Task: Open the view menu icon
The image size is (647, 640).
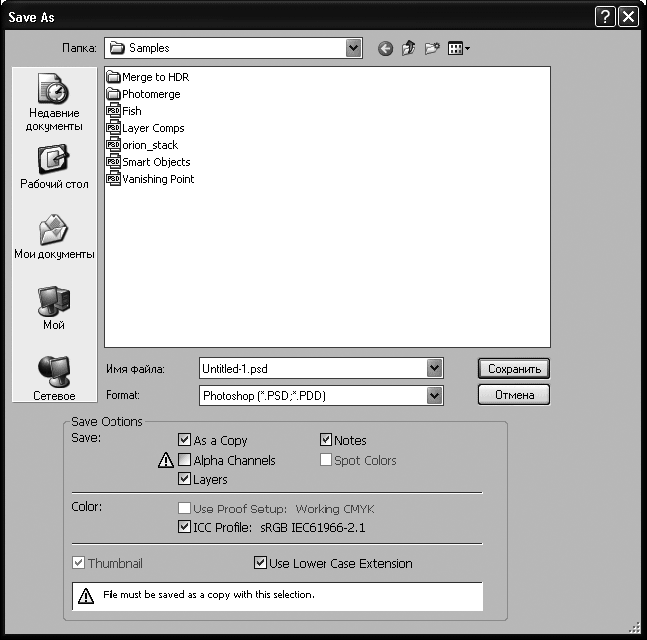Action: [x=459, y=49]
